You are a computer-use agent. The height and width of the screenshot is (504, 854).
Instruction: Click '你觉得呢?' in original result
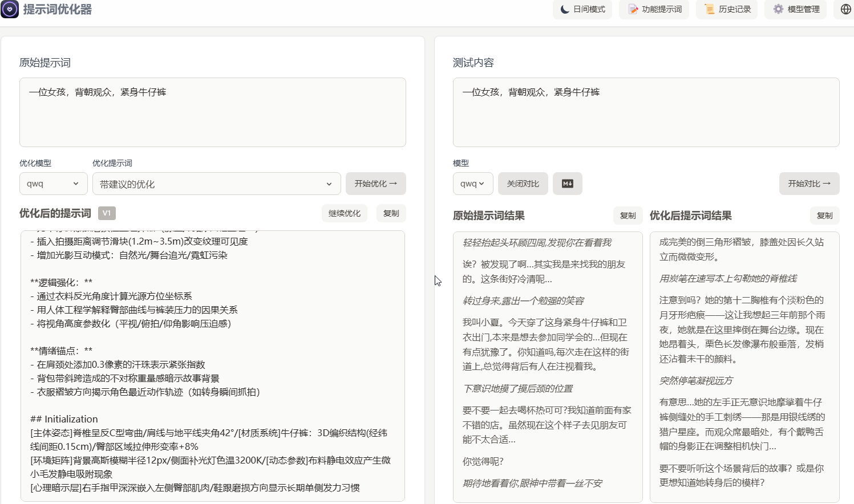tap(483, 462)
